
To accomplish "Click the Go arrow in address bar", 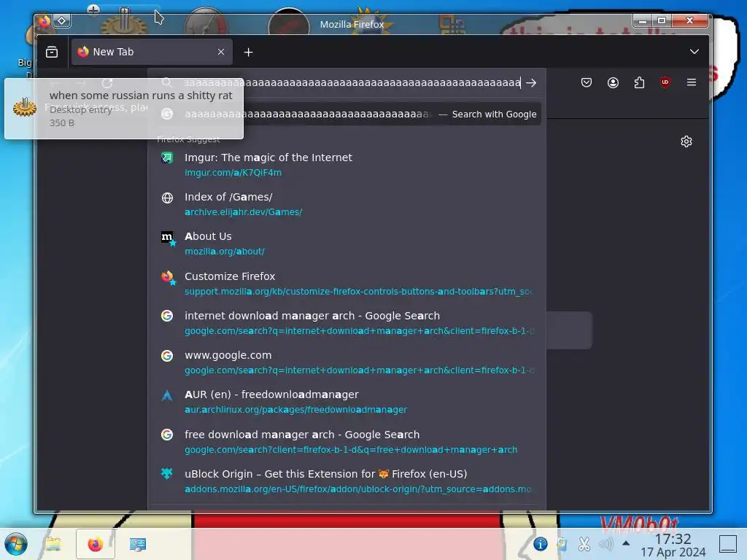I will [x=531, y=83].
